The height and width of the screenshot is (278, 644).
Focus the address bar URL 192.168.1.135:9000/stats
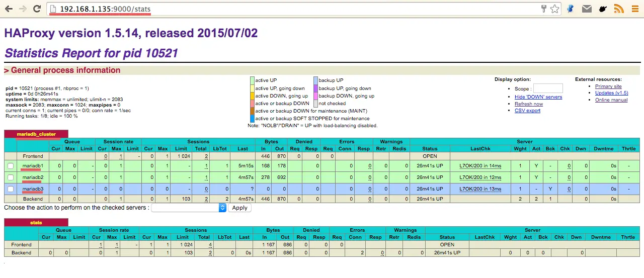point(105,9)
